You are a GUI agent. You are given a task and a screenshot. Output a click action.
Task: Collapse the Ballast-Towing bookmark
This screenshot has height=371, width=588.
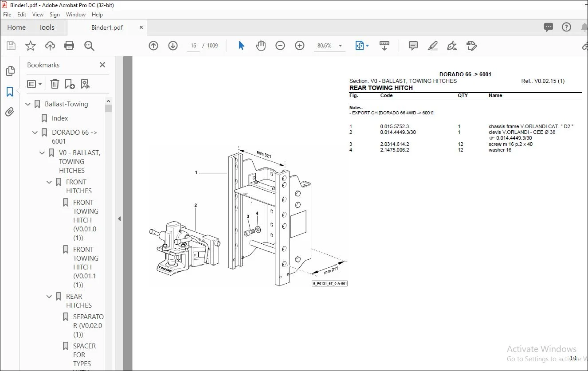pos(28,104)
